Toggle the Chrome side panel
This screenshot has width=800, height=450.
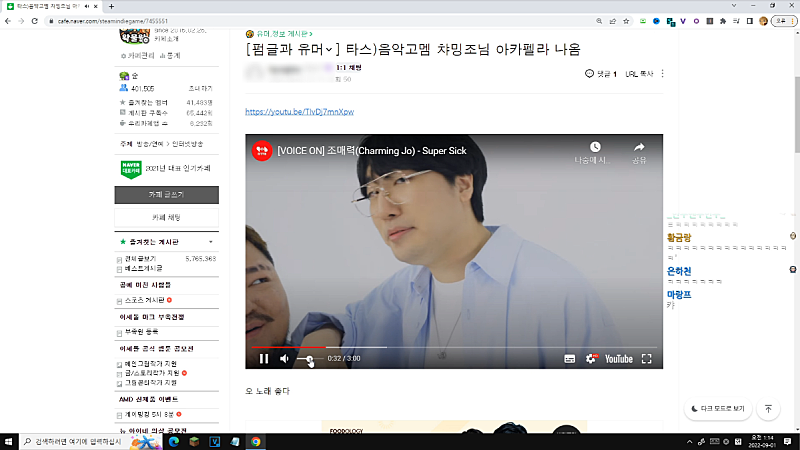click(x=749, y=21)
